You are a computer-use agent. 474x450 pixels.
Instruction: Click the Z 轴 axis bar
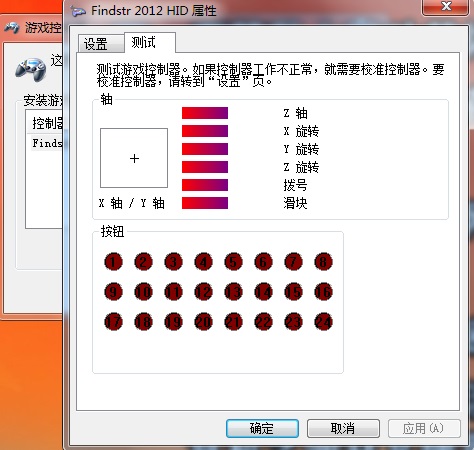click(x=205, y=113)
